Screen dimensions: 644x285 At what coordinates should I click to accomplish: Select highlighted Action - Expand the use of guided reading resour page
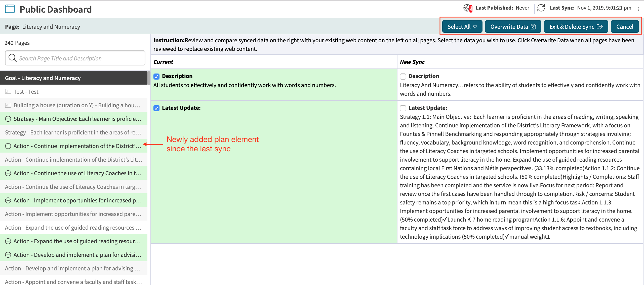(x=74, y=241)
